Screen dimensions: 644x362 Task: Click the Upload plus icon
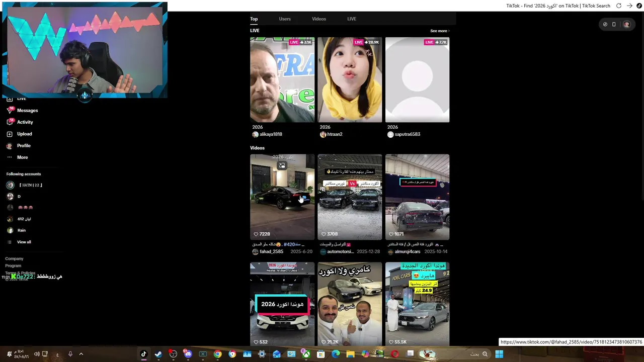(x=10, y=134)
